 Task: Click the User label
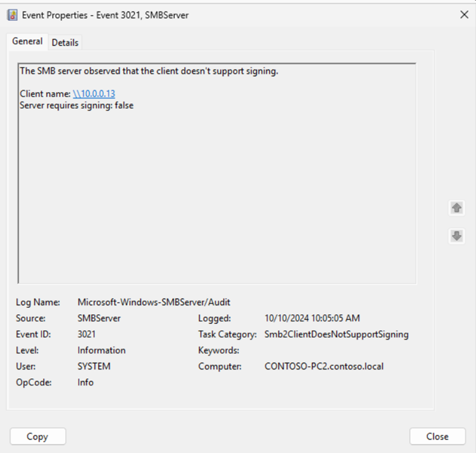pyautogui.click(x=25, y=366)
